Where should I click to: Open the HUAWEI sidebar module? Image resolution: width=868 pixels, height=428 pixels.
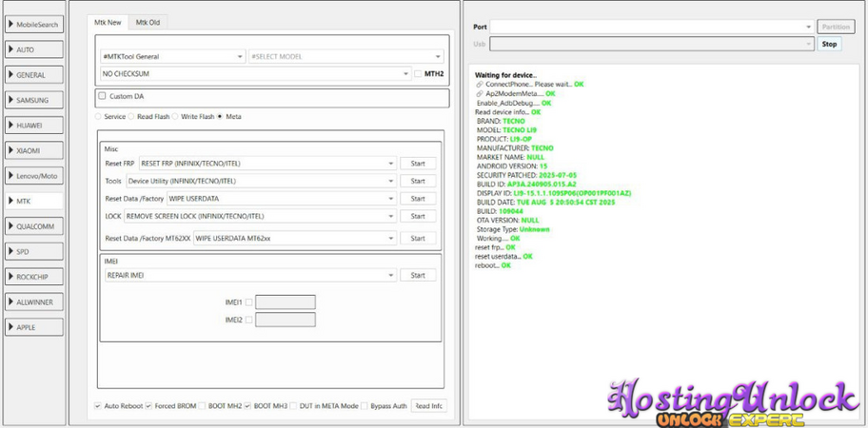click(x=34, y=125)
